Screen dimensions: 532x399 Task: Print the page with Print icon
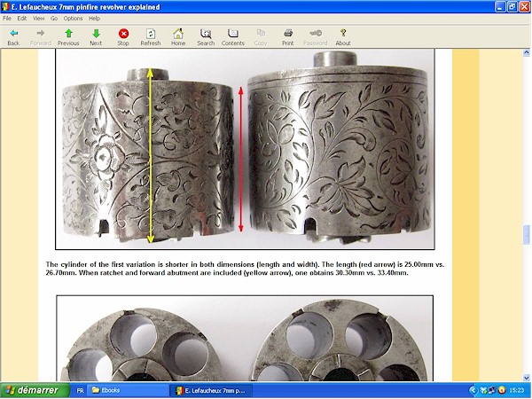(x=288, y=34)
